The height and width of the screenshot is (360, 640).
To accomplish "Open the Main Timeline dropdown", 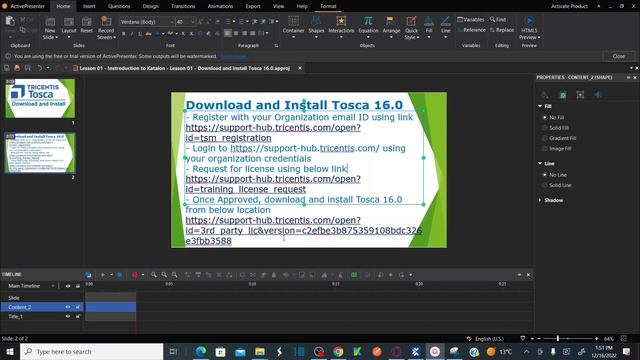I will tap(53, 286).
